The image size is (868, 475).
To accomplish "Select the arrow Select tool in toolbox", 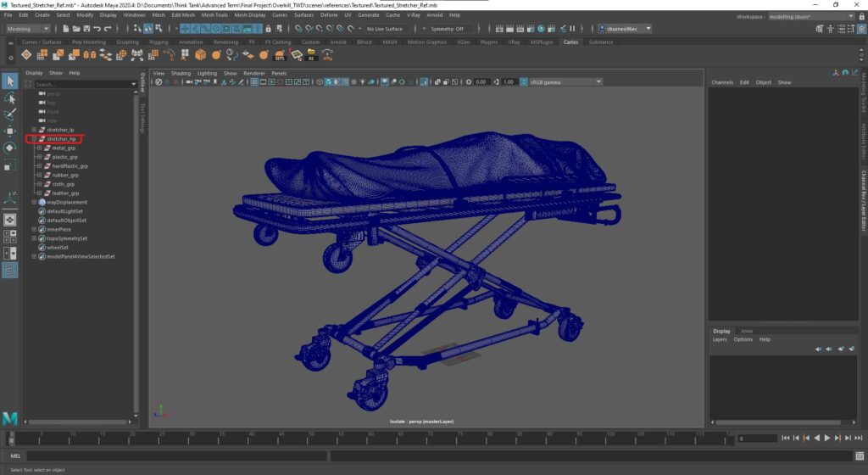I will point(9,81).
